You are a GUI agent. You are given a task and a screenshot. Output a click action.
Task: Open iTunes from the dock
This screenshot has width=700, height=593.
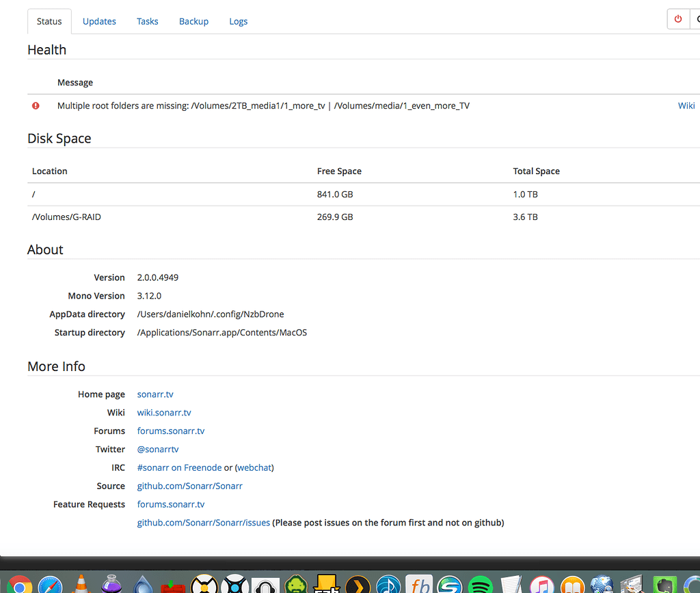[x=542, y=585]
